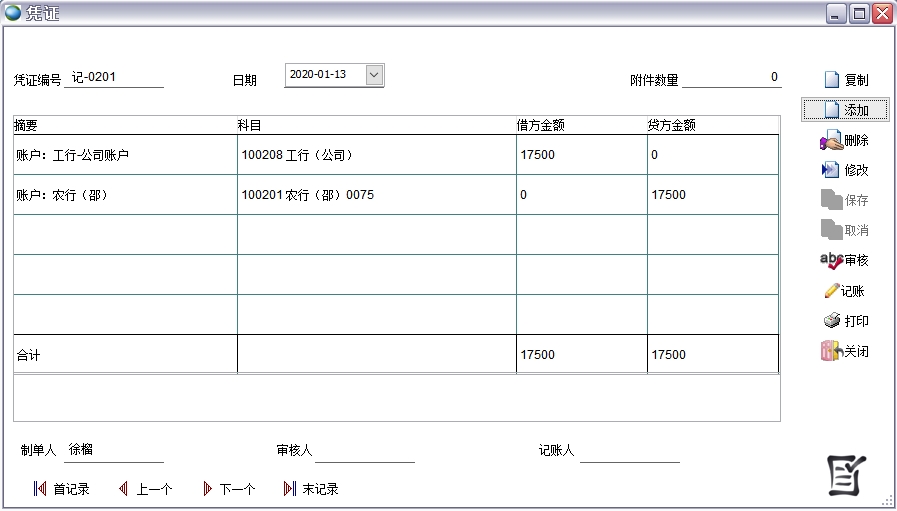Click the notes icon at bottom right
Screen dimensions: 897x511
tap(846, 474)
